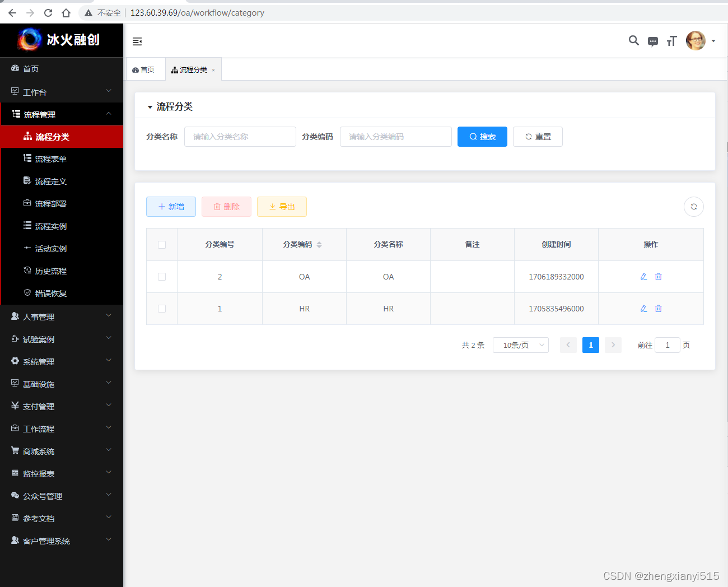The width and height of the screenshot is (728, 587).
Task: Expand 人事管理 sidebar menu
Action: pos(62,316)
